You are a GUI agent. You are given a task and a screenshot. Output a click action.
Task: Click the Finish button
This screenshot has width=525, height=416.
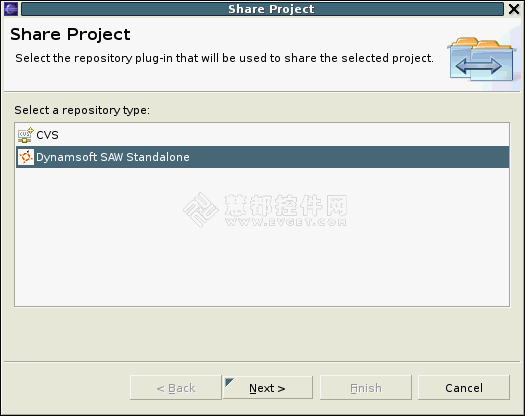pyautogui.click(x=366, y=388)
